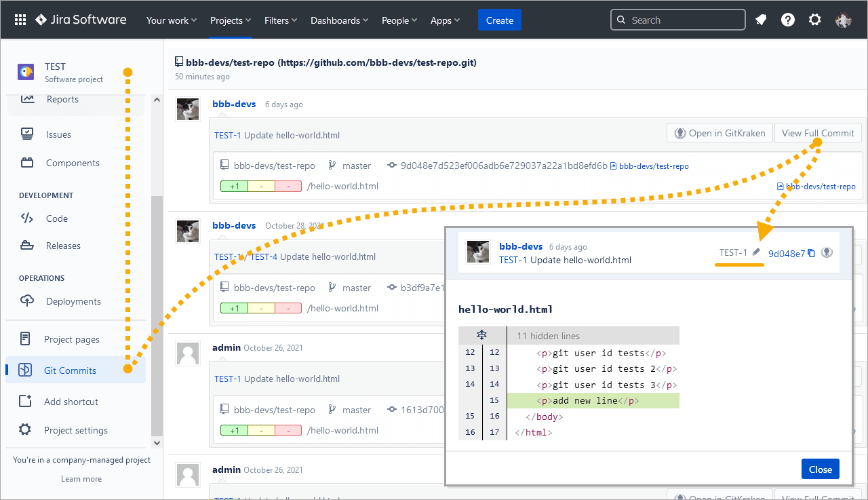Expand the Apps dropdown menu
This screenshot has height=500, width=868.
[x=445, y=20]
